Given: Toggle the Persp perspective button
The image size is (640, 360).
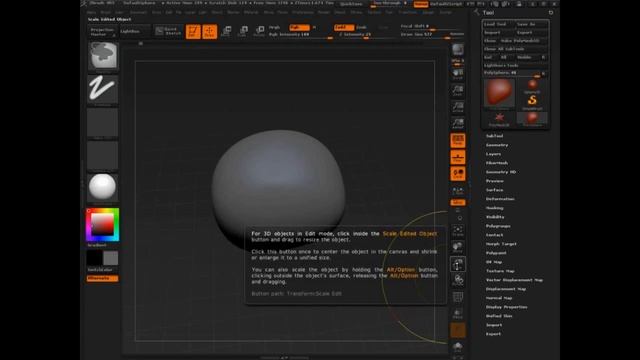Looking at the screenshot, I should click(x=458, y=140).
